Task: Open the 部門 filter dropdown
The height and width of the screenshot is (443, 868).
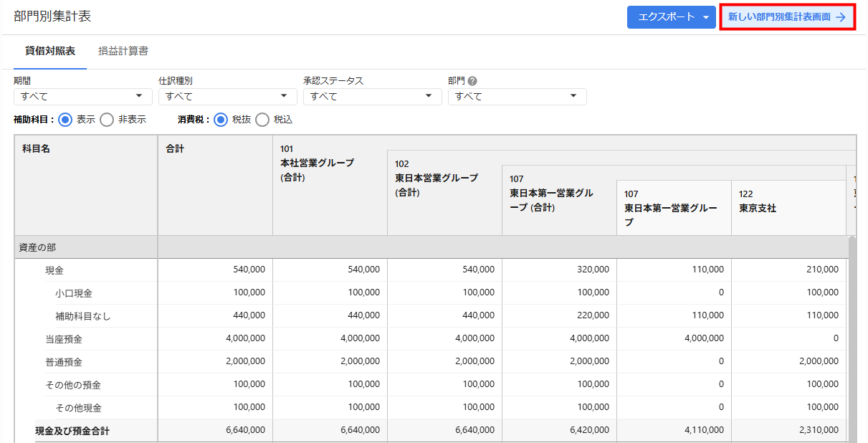Action: click(517, 96)
